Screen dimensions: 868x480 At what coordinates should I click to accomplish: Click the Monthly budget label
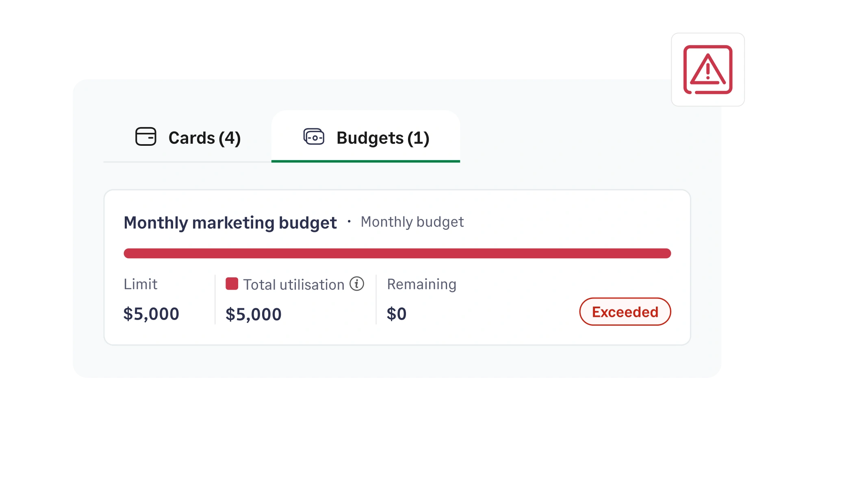pos(412,222)
